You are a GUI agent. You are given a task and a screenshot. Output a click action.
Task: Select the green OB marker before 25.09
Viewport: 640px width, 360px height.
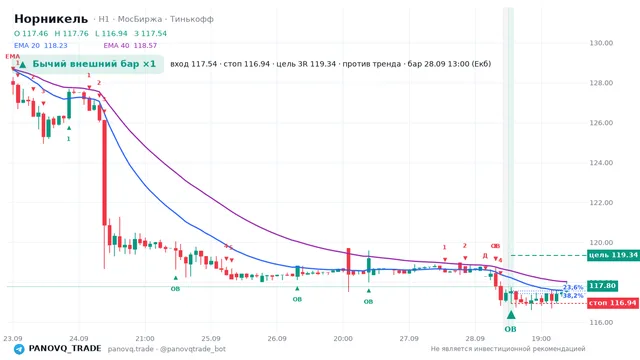(x=175, y=289)
